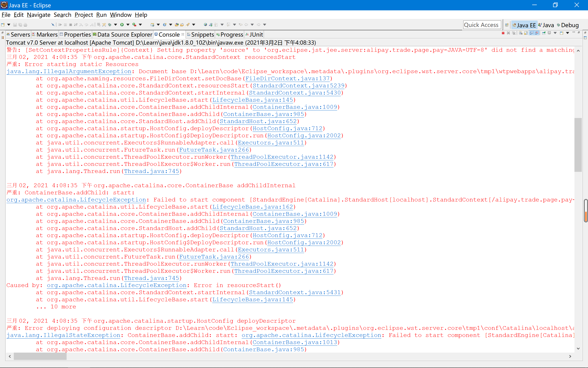
Task: Click the Back navigation arrow icon
Action: tap(246, 25)
